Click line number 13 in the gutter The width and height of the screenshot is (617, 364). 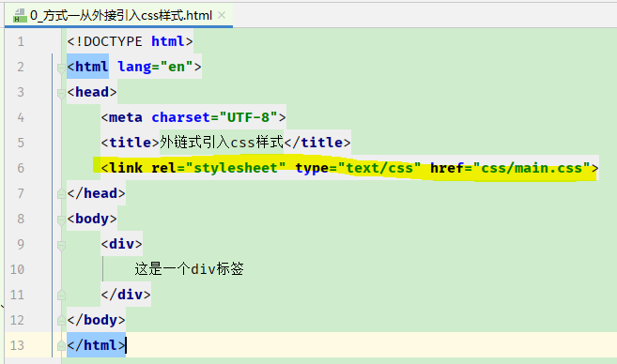pos(17,345)
